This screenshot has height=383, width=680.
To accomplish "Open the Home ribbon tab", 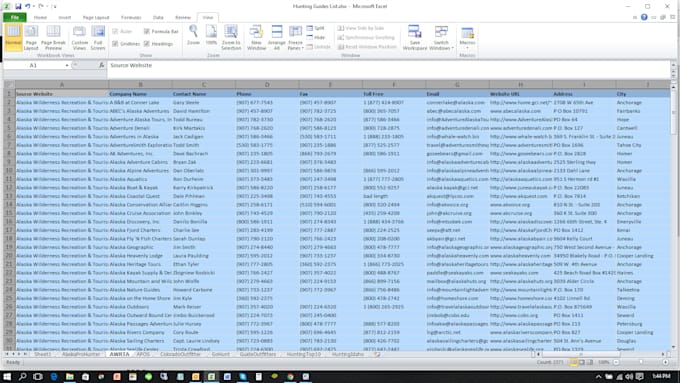I will 40,17.
